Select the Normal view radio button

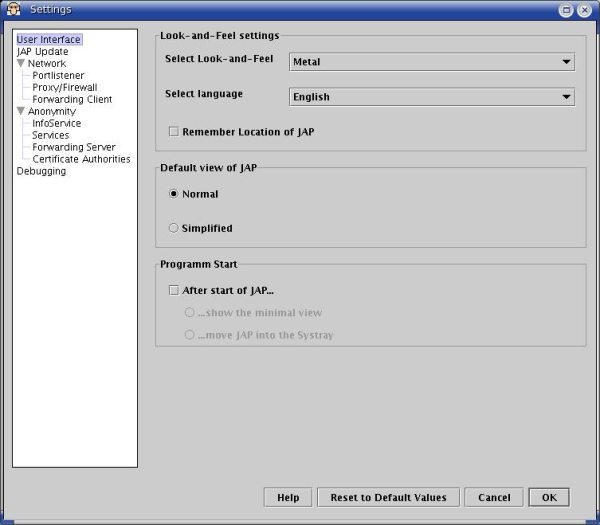[x=174, y=194]
